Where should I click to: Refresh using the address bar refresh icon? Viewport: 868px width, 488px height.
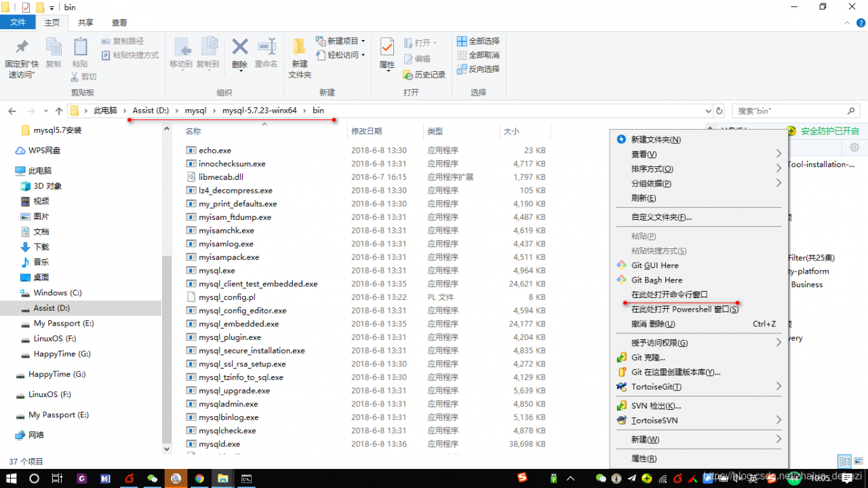719,111
